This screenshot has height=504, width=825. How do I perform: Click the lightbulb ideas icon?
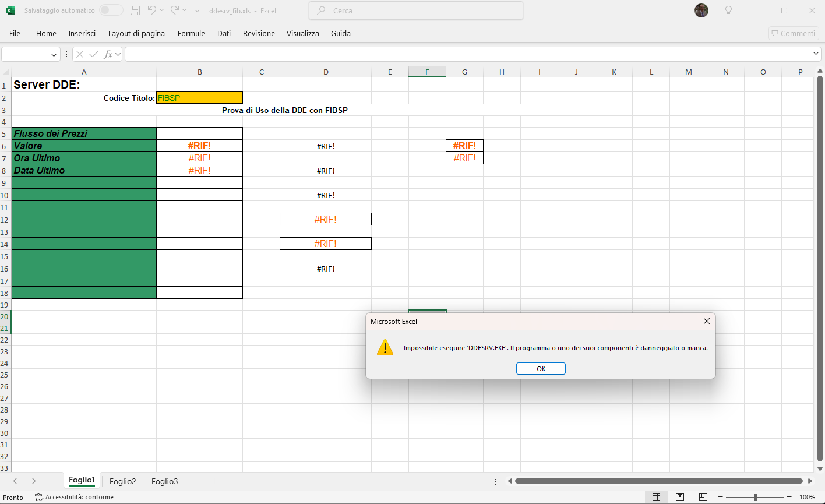click(x=728, y=10)
